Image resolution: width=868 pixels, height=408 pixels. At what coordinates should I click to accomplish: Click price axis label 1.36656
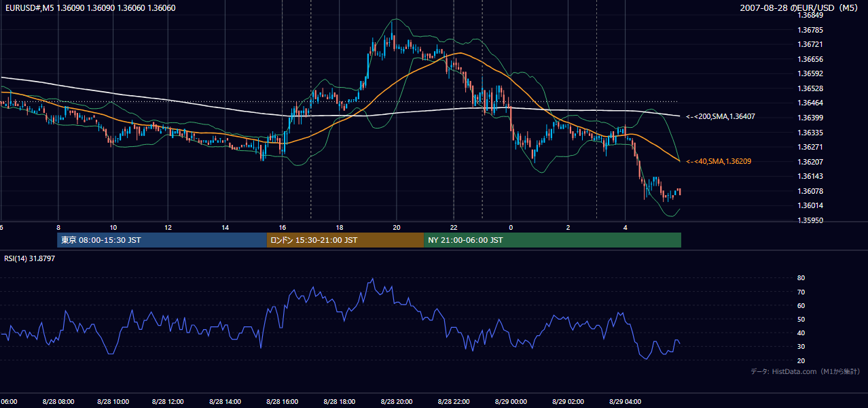(x=810, y=59)
